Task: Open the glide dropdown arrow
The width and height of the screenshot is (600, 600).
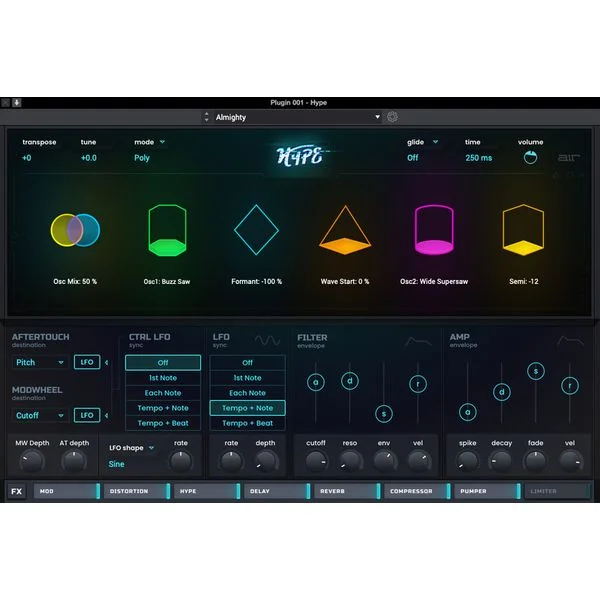Action: click(435, 142)
